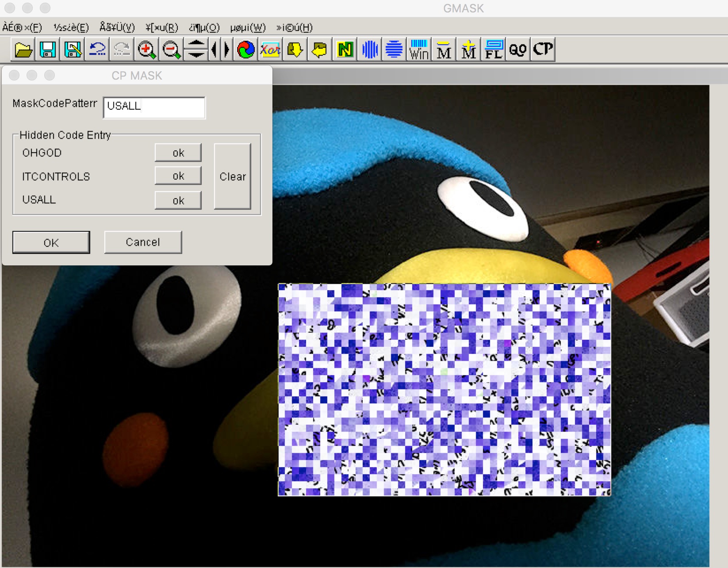Click the save-as floppy with pencil icon
Image resolution: width=728 pixels, height=568 pixels.
point(73,49)
